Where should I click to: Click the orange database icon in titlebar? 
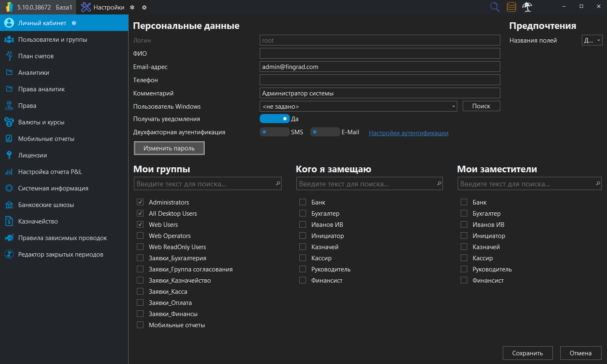point(511,7)
